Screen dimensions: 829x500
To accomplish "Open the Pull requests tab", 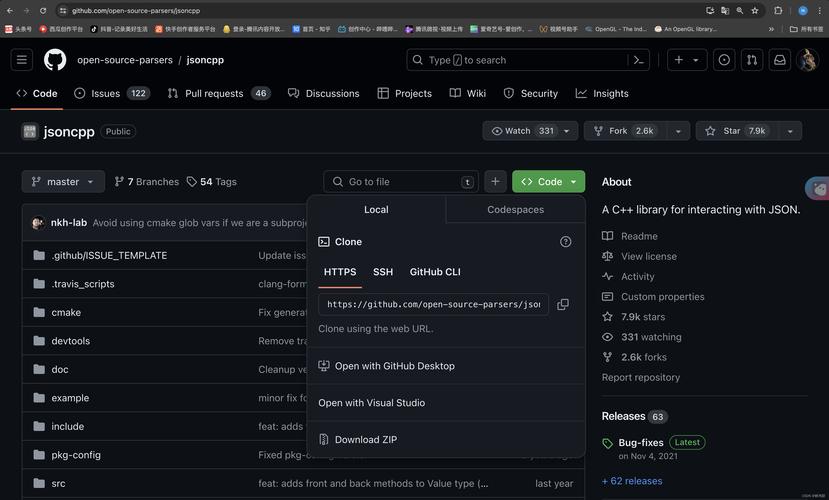I will (213, 93).
